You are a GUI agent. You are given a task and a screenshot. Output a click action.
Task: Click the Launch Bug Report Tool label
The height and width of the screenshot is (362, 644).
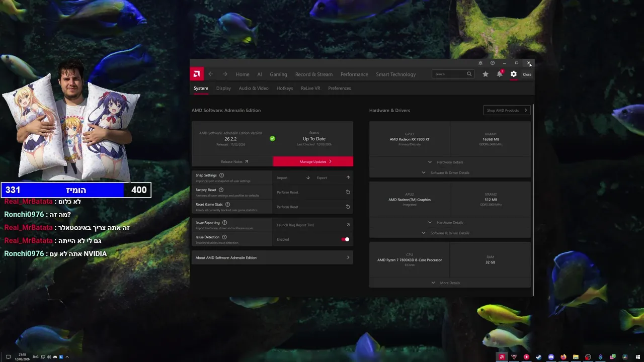pos(295,225)
